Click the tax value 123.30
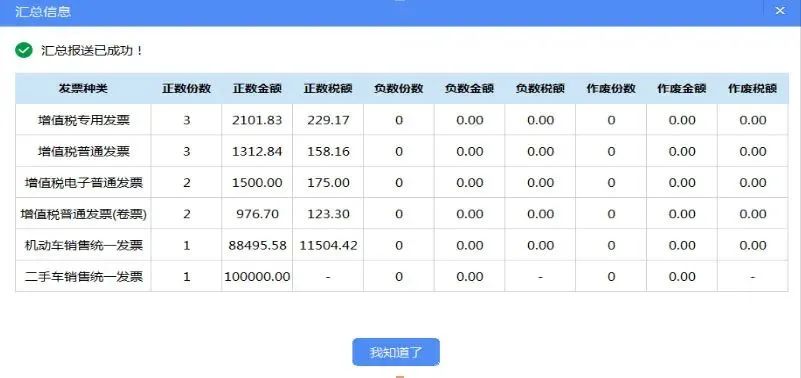801x378 pixels. coord(328,214)
